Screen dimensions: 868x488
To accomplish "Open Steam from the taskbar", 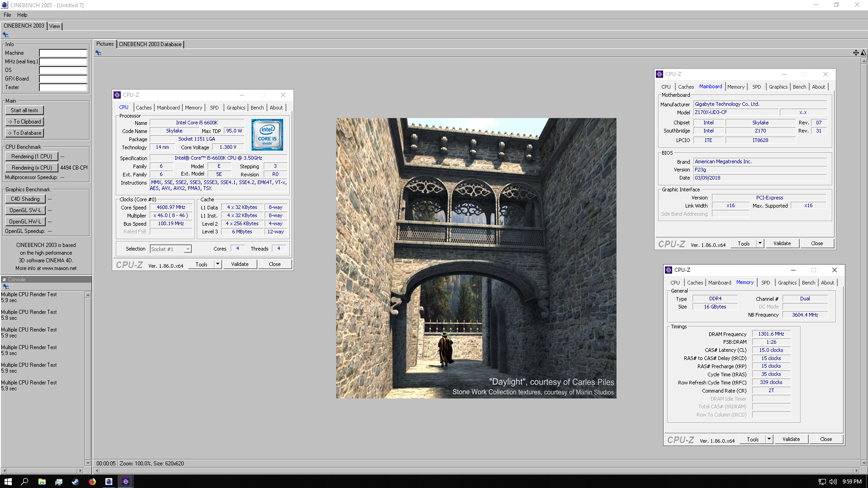I will tap(75, 482).
